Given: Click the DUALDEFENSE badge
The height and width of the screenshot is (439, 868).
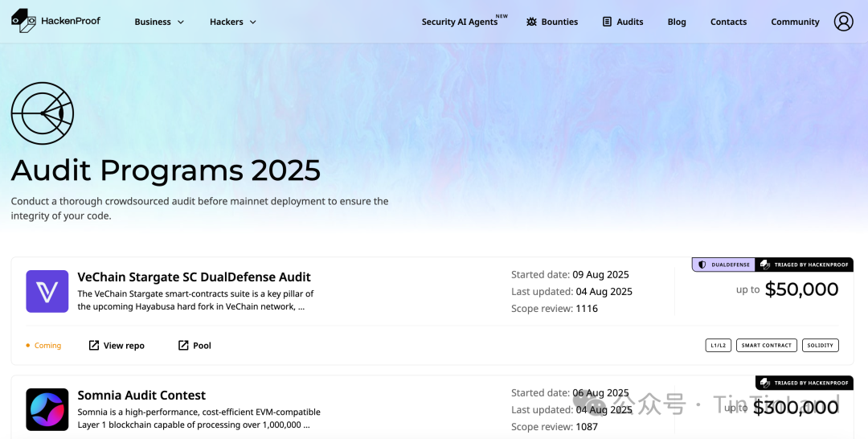Looking at the screenshot, I should coord(723,265).
